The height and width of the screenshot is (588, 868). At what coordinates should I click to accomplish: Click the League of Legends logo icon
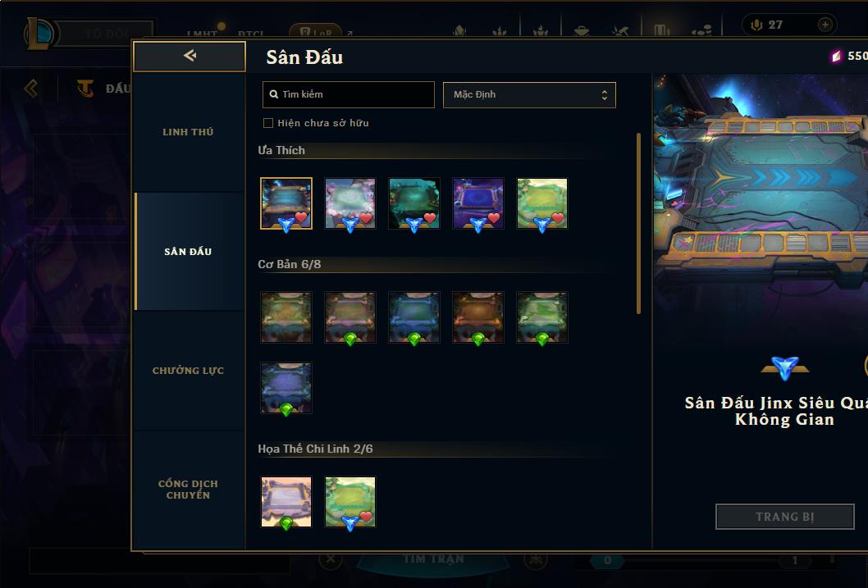(40, 33)
